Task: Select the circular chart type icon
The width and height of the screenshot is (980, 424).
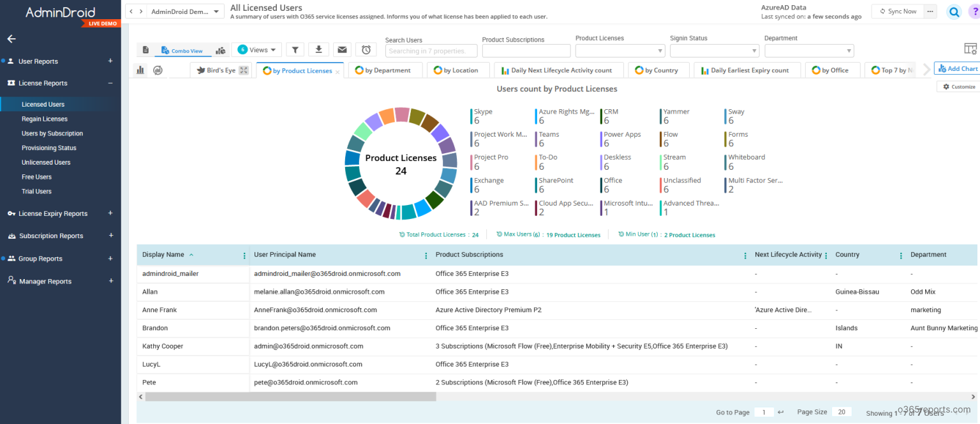Action: click(x=158, y=70)
